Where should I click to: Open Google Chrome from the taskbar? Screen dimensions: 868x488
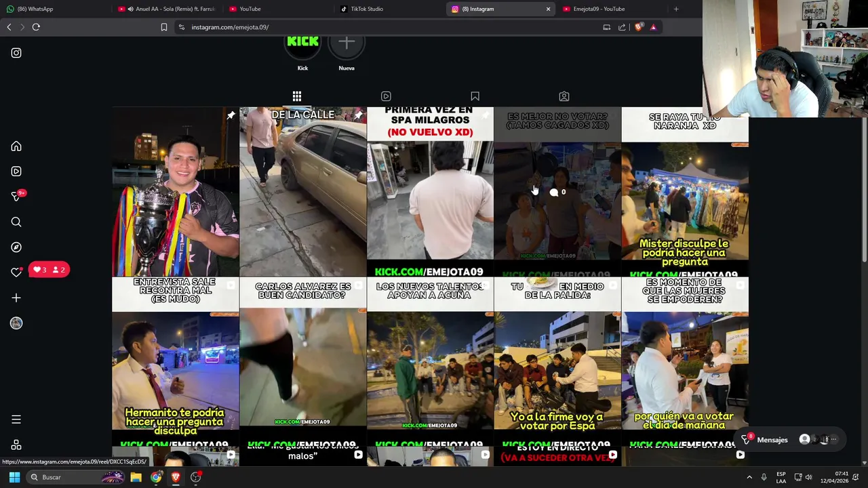(x=156, y=477)
